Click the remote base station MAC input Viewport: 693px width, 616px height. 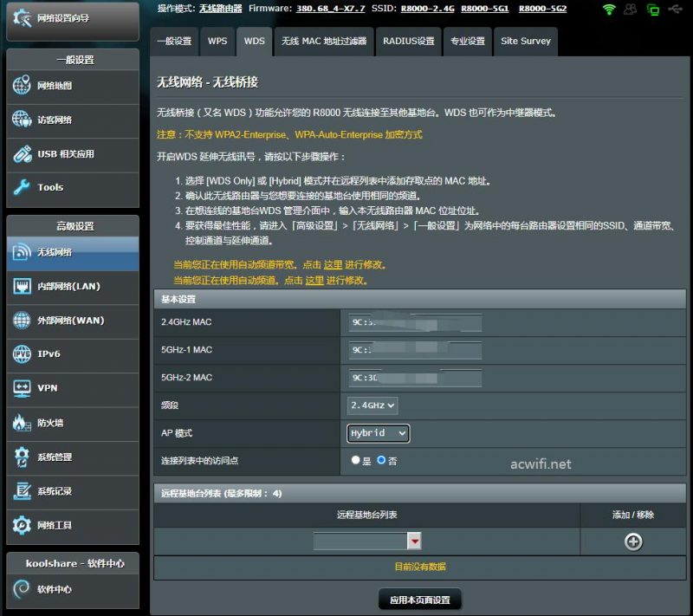360,541
